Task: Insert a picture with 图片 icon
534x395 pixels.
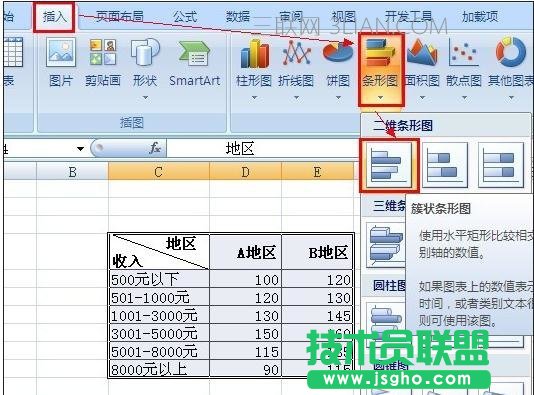Action: tap(61, 52)
